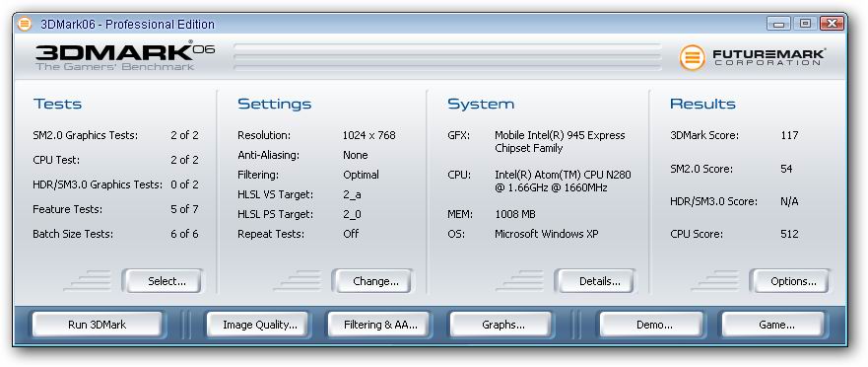Launch the Demo... button

[651, 325]
